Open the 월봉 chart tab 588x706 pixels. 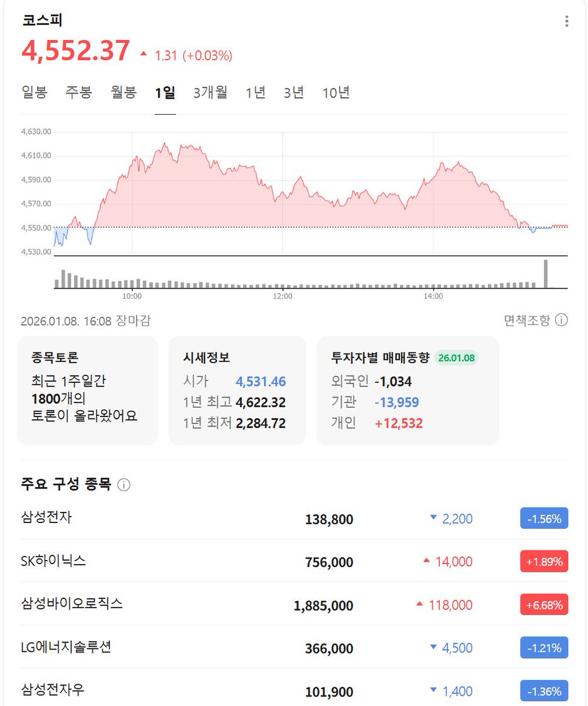[122, 92]
